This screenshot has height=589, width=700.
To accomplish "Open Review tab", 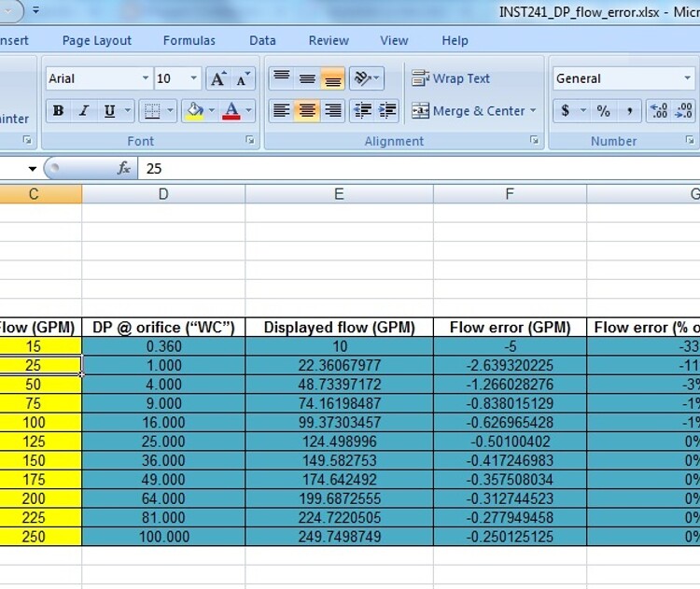I will coord(329,41).
